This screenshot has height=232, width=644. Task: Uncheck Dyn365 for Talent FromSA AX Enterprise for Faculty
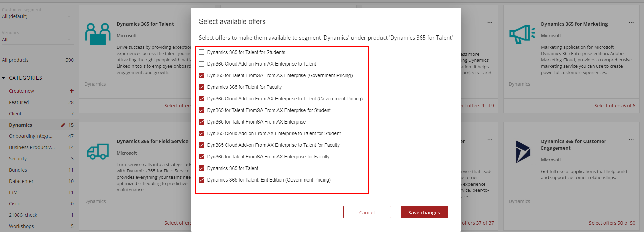(201, 157)
